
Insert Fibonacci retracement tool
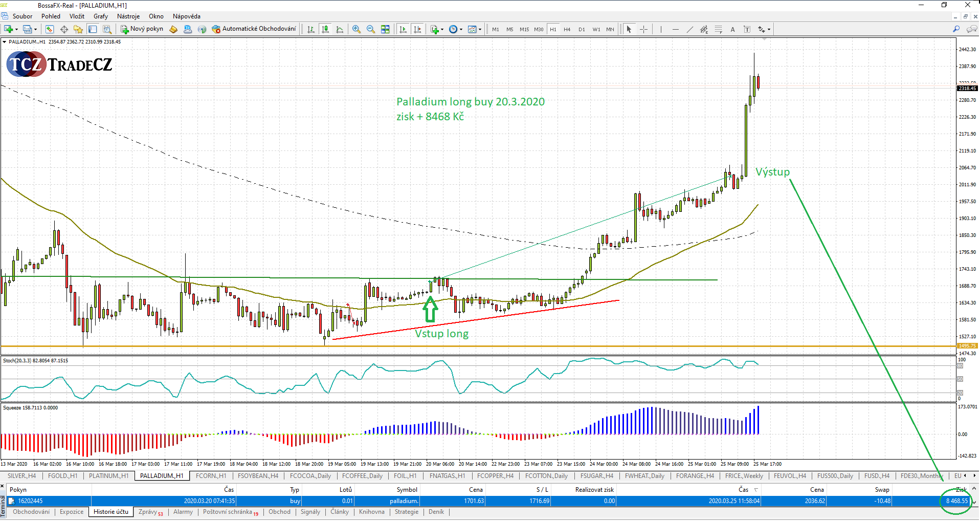pos(718,29)
